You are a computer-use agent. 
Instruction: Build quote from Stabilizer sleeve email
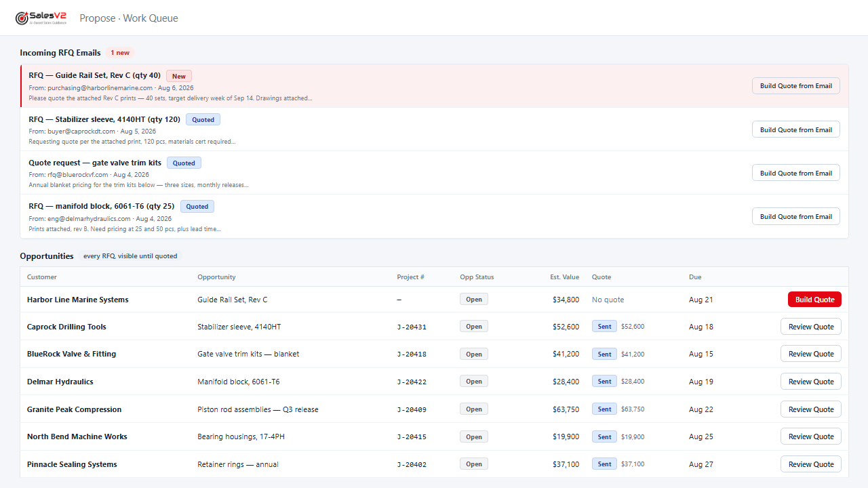click(x=796, y=129)
